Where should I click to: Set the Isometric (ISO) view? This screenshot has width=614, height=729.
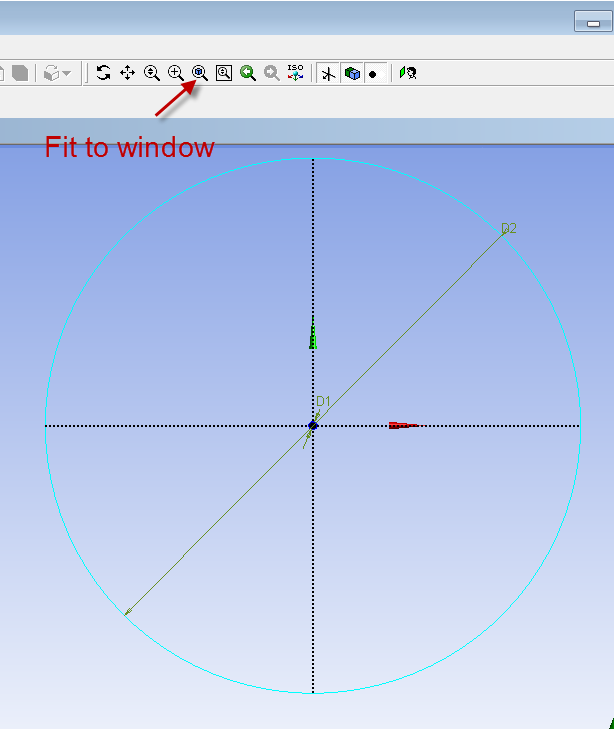click(x=295, y=73)
